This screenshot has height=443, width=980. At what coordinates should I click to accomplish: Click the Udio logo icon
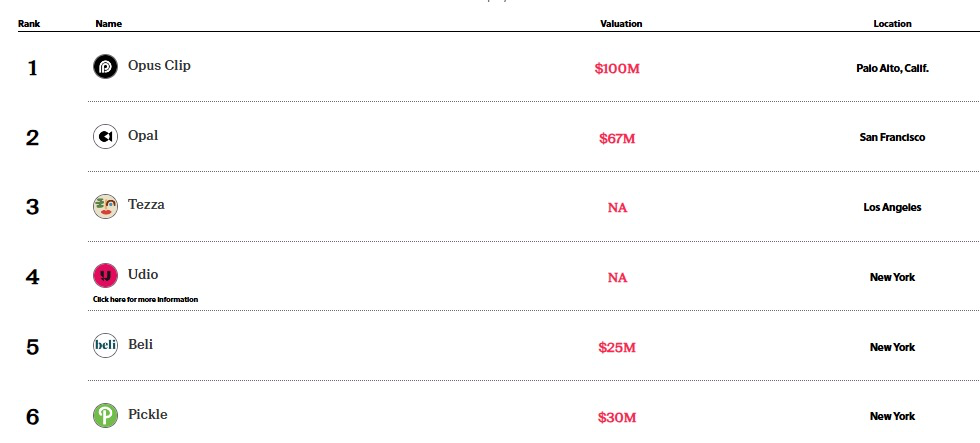point(105,276)
